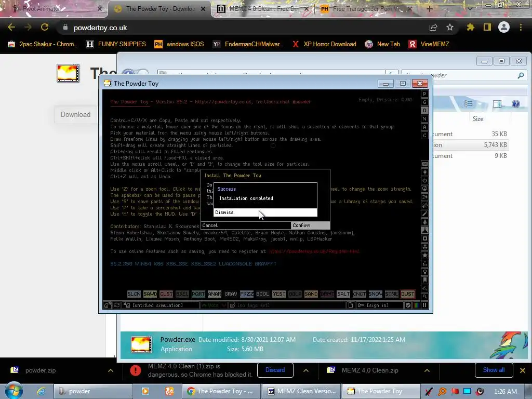
Task: Select the G menu section icon
Action: pos(424,102)
